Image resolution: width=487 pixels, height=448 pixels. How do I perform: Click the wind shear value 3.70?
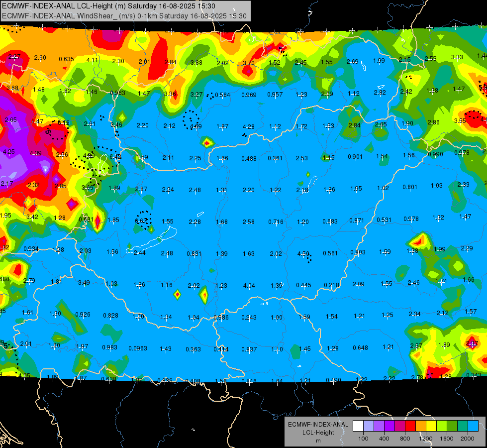pyautogui.click(x=248, y=63)
